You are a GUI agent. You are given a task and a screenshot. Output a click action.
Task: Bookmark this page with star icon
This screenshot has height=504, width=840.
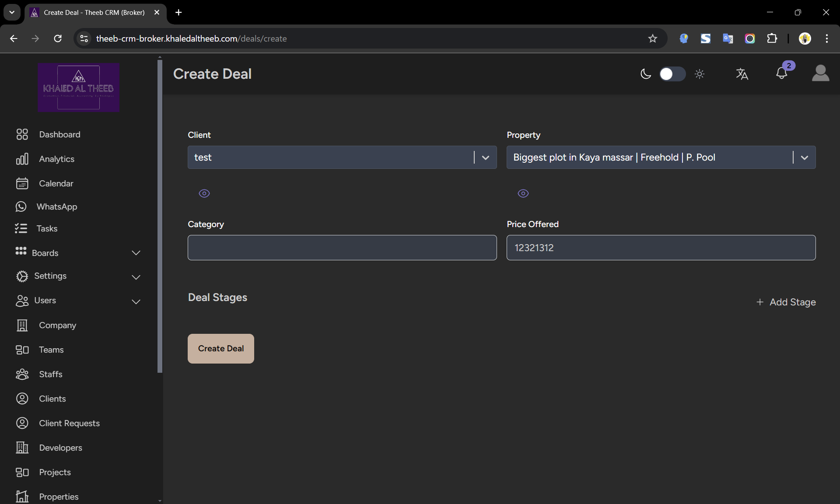point(653,38)
